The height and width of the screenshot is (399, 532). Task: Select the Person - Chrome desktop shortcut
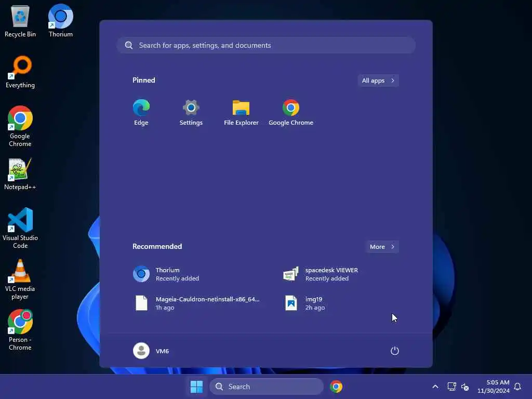tap(20, 330)
